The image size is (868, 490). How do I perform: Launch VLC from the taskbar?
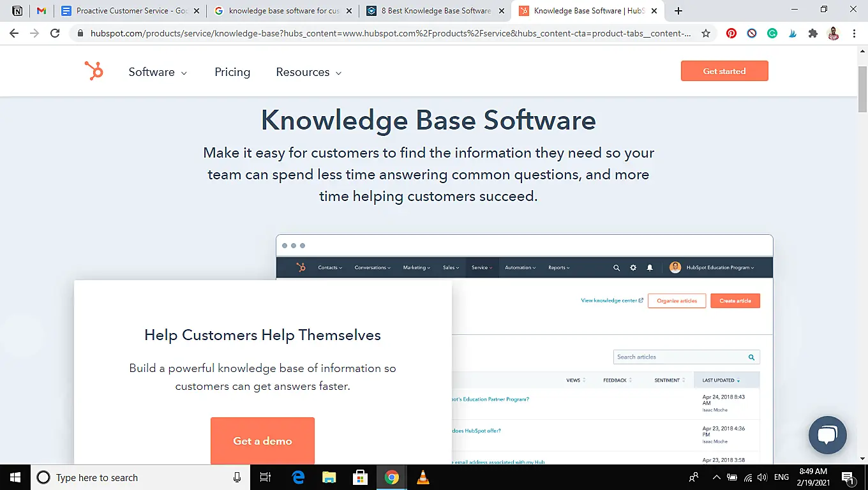point(423,477)
